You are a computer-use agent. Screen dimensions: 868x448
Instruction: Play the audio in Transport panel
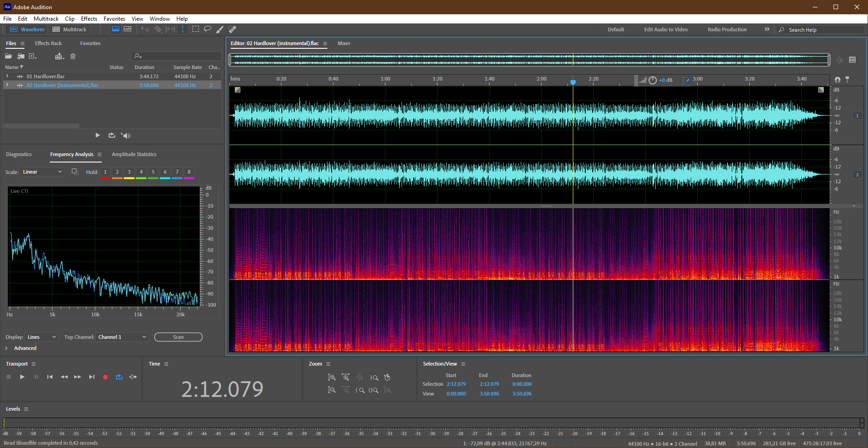(22, 377)
